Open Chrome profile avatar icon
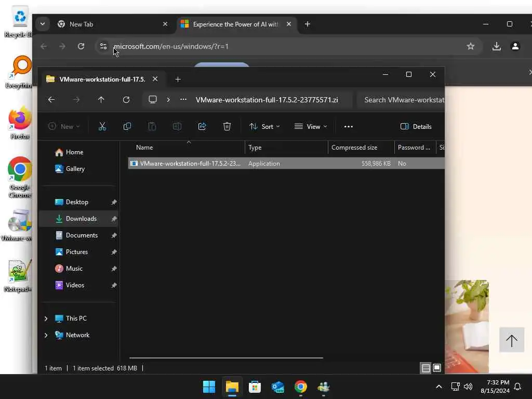532x399 pixels. click(x=515, y=46)
